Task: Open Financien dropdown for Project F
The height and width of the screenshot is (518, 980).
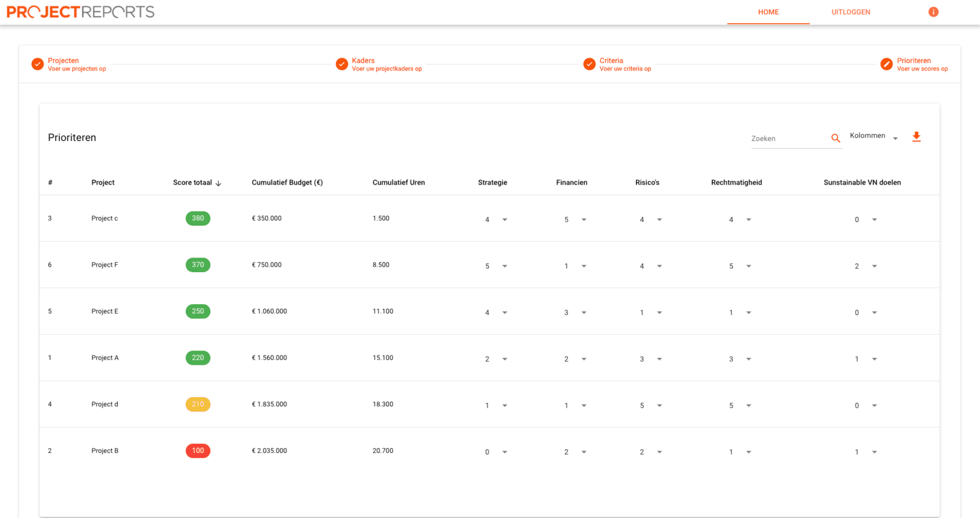Action: click(575, 266)
